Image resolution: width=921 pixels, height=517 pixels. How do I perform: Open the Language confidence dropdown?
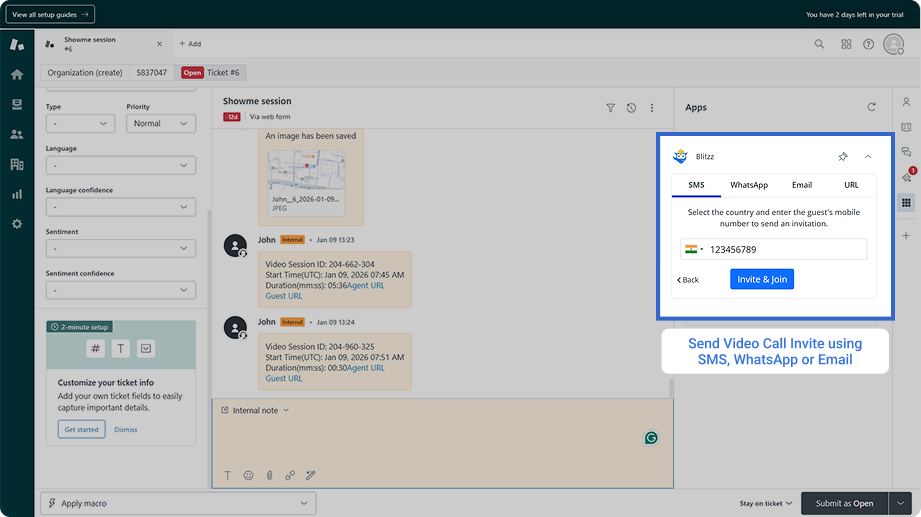click(121, 207)
